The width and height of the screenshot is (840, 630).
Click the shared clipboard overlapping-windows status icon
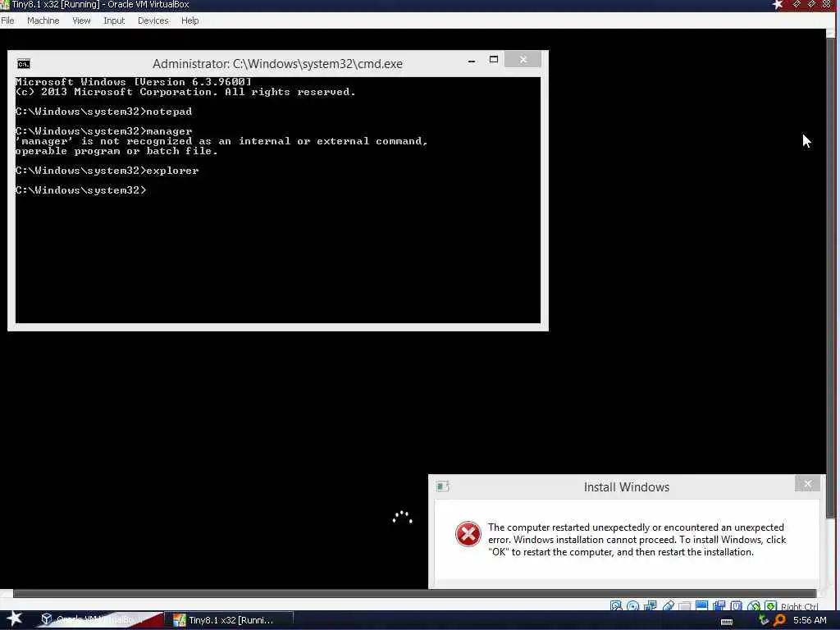(x=719, y=606)
